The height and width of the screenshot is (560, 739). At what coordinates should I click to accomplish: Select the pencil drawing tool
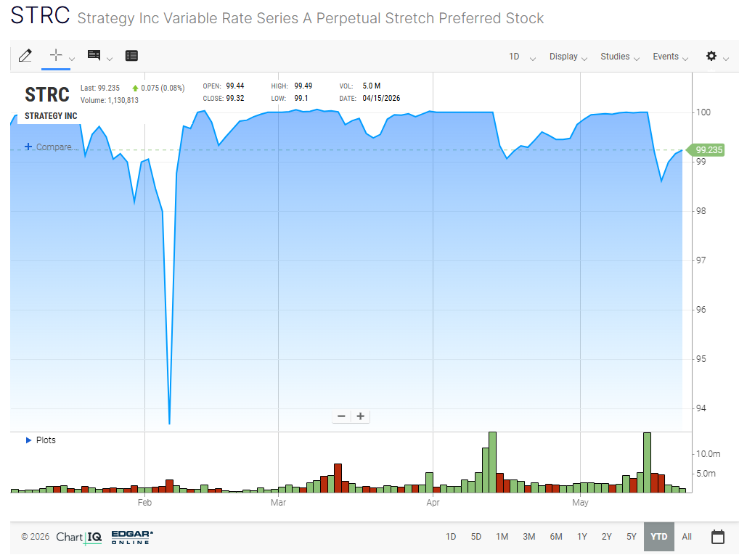click(25, 56)
